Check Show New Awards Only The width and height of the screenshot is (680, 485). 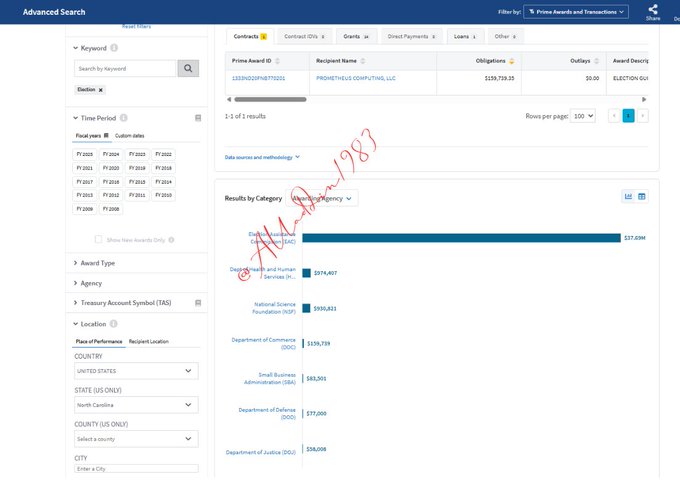point(98,239)
